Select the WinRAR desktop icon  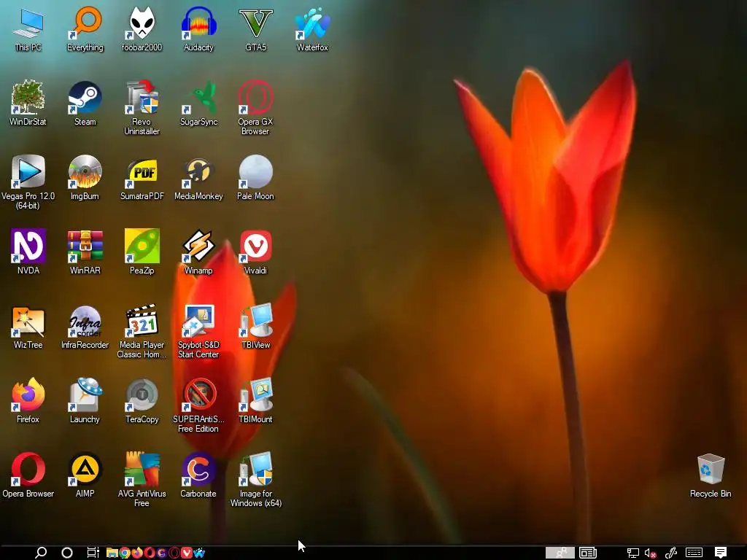tap(85, 252)
